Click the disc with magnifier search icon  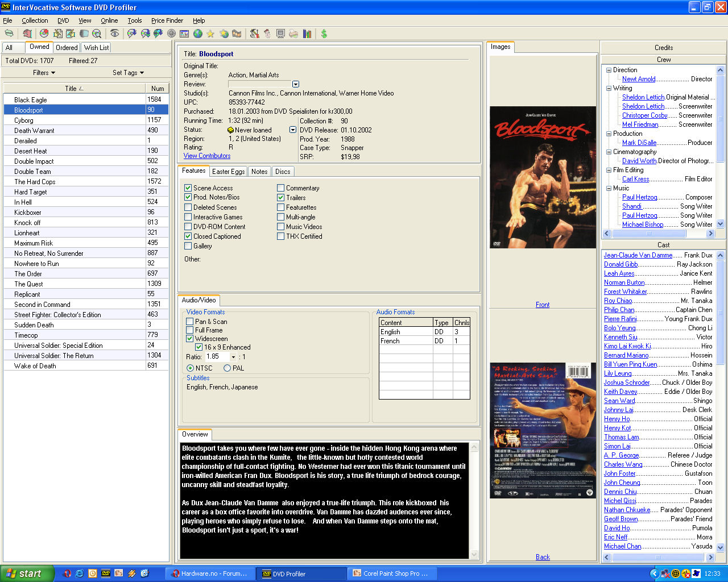point(97,34)
